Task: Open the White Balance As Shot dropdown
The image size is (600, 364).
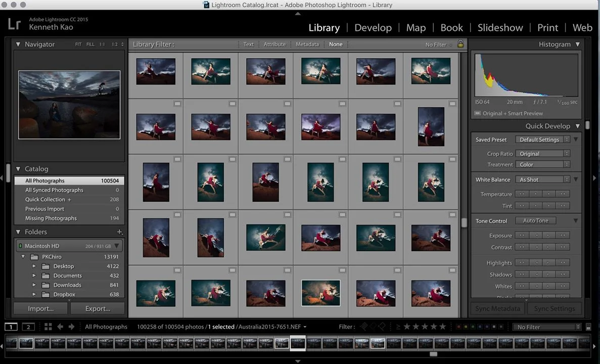Action: click(x=542, y=179)
